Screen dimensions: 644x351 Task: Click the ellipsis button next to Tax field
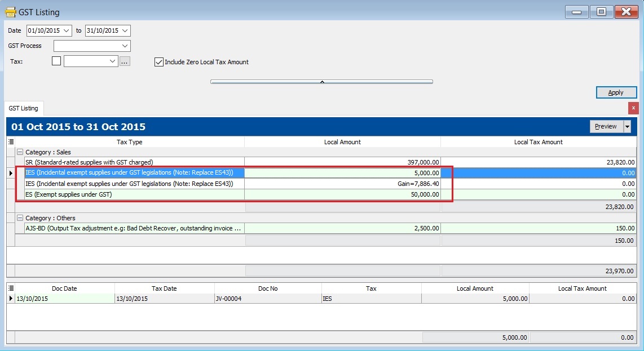[125, 61]
